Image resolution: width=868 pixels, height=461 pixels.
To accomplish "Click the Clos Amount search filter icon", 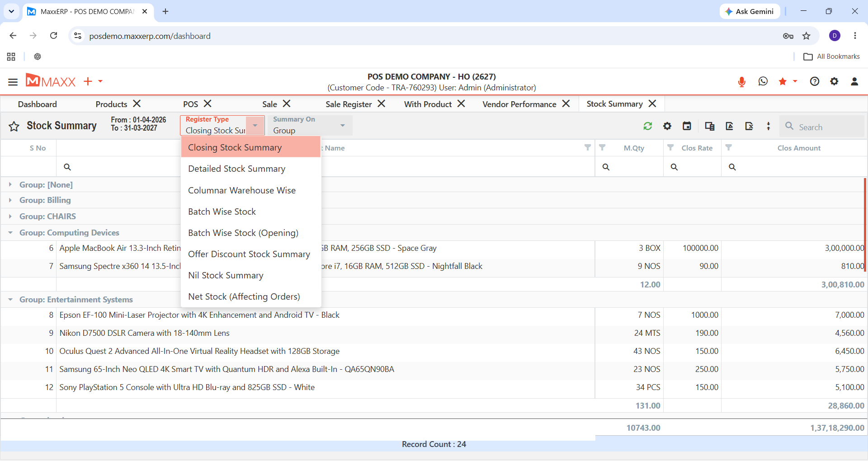I will coord(732,167).
